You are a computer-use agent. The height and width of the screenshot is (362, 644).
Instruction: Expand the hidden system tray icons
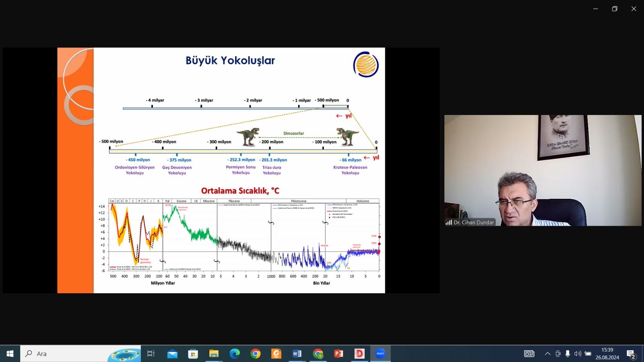(x=547, y=354)
